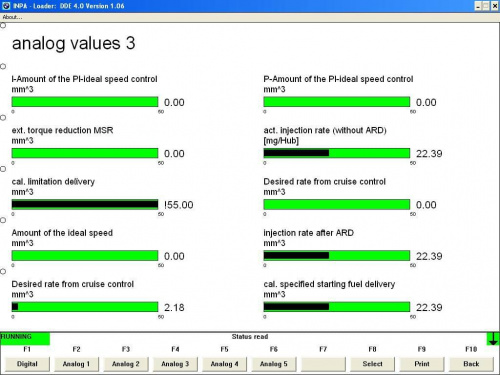500x375 pixels.
Task: Click the cal. limitation delivery bar
Action: 85,204
